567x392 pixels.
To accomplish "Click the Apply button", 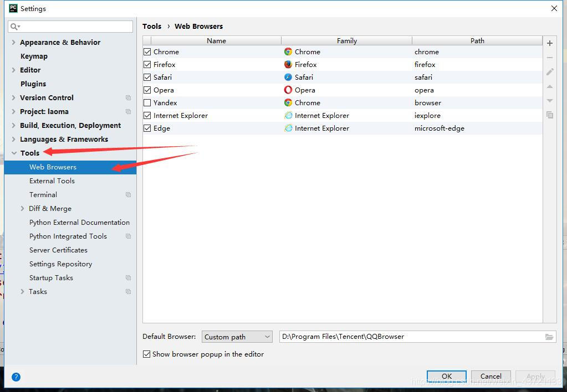I will point(535,376).
